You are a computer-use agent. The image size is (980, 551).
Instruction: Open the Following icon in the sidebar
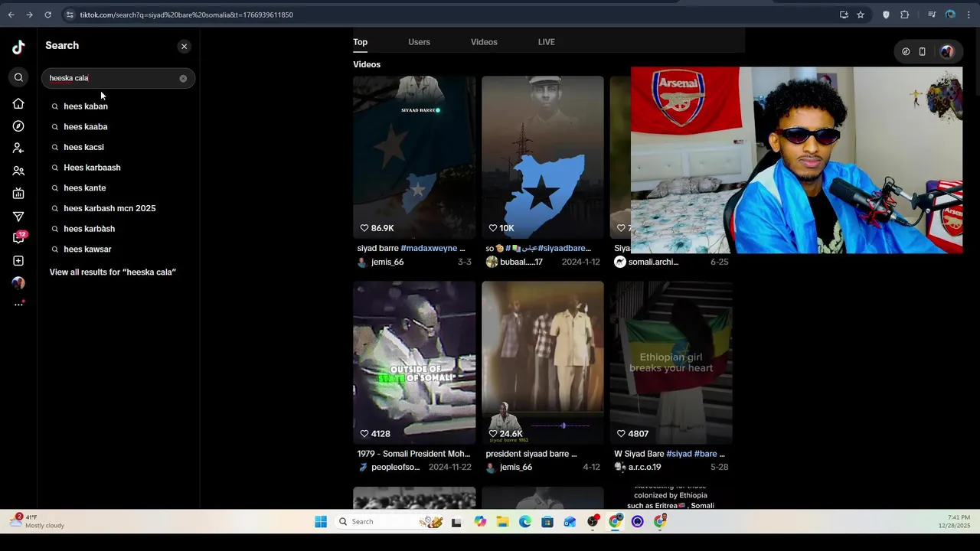(x=18, y=148)
